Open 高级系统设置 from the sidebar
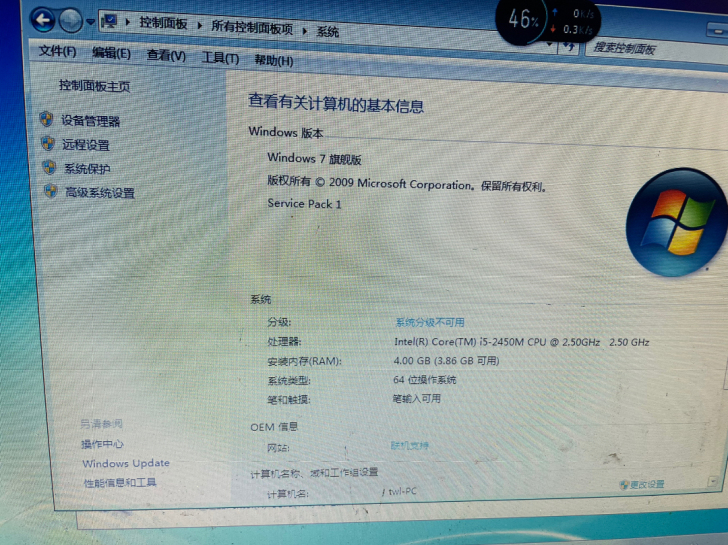Image resolution: width=728 pixels, height=545 pixels. (x=100, y=193)
